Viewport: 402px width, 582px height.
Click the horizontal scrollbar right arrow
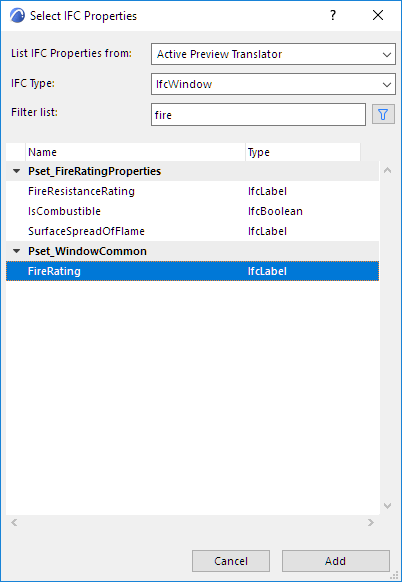click(x=370, y=523)
